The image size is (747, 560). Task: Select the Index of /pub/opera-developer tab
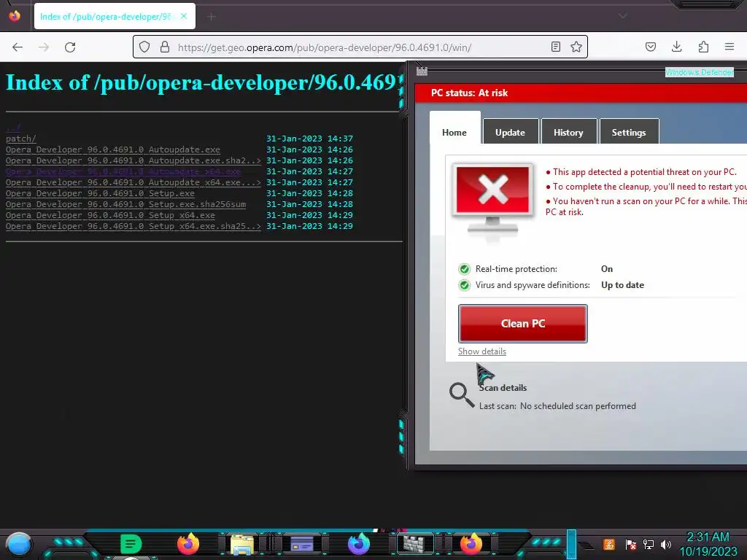115,16
